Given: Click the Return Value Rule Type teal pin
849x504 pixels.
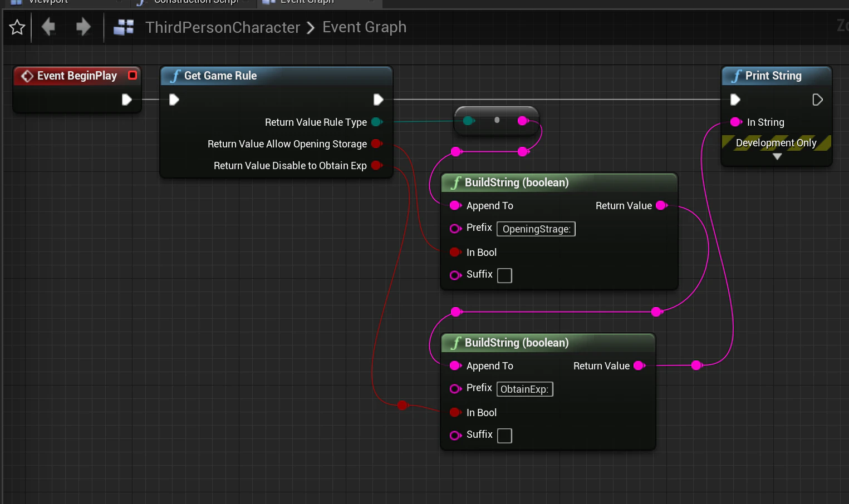Looking at the screenshot, I should pyautogui.click(x=377, y=122).
